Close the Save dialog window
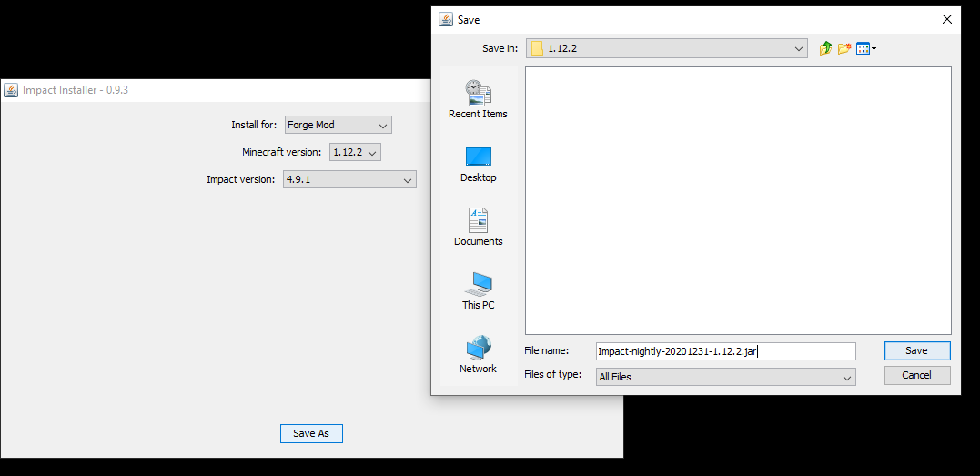The width and height of the screenshot is (980, 476). (947, 19)
